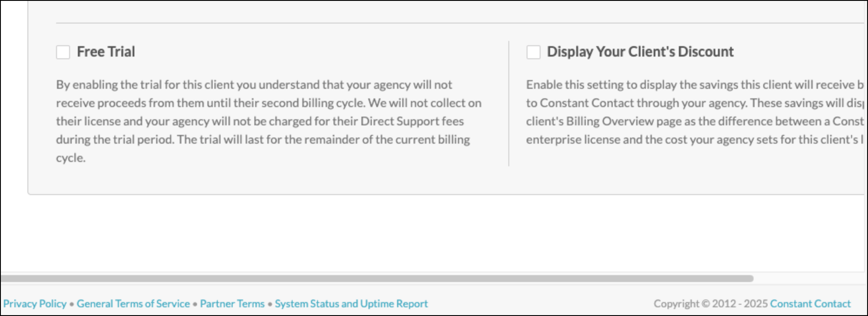Click the client discount description paragraph

click(695, 112)
